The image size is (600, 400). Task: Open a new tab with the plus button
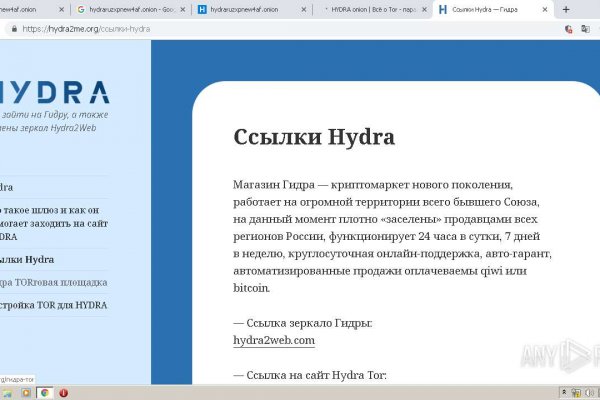tap(566, 9)
